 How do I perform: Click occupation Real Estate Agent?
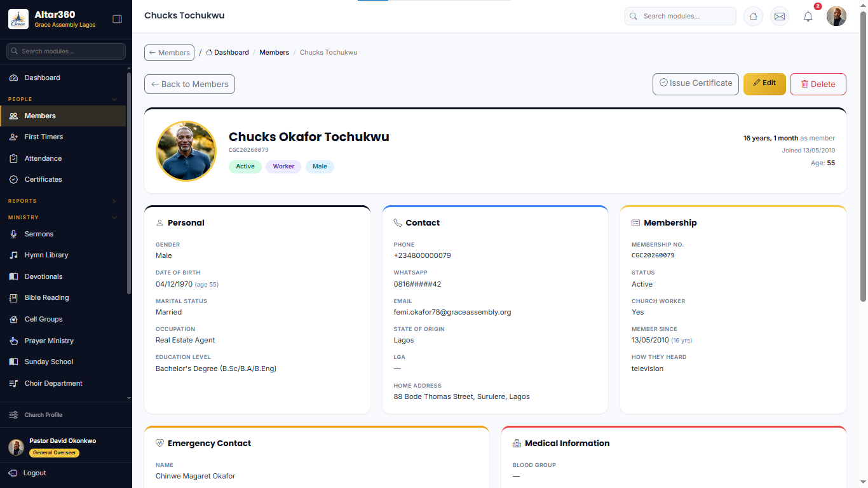coord(186,340)
